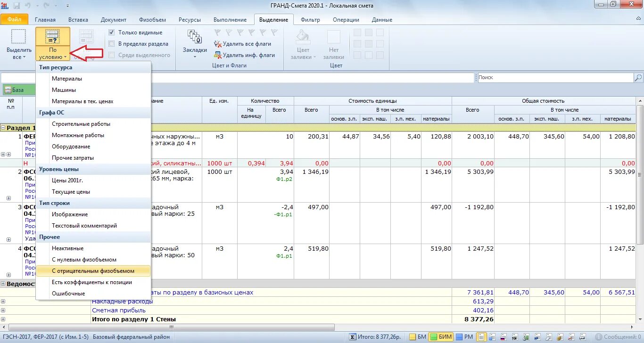Select Неактивные menu entry
The image size is (644, 343).
93,248
